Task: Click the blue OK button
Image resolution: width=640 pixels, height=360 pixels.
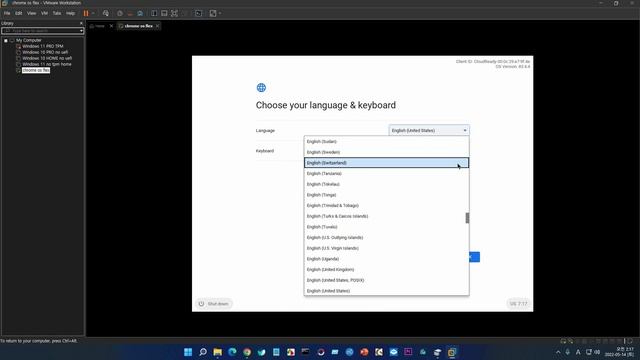Action: [474, 257]
